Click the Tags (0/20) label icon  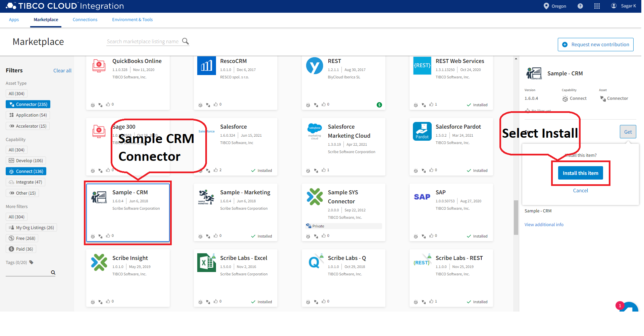pos(31,262)
